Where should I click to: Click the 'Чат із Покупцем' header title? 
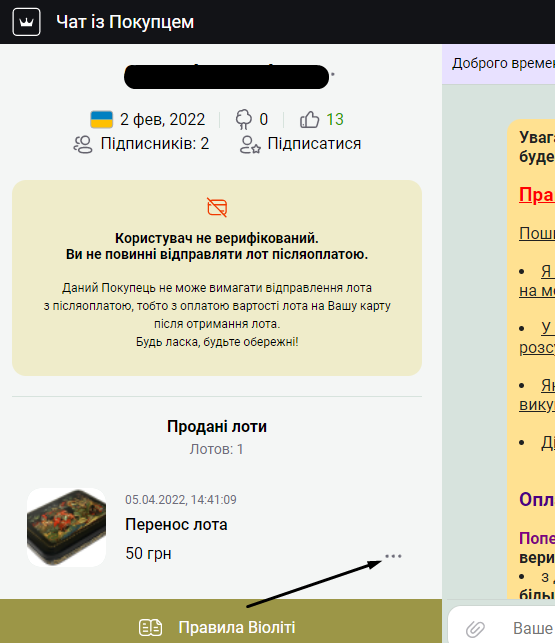[x=125, y=22]
